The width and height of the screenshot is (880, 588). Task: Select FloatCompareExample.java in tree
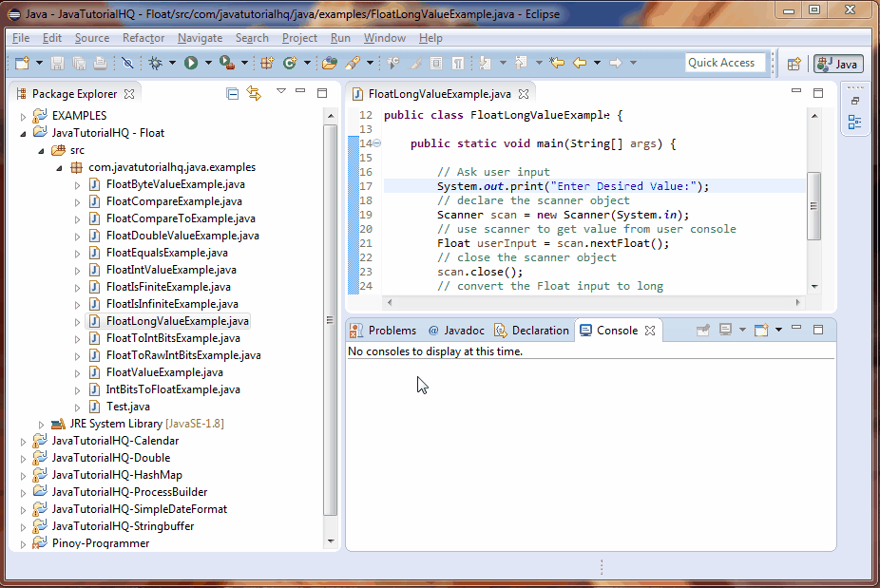pyautogui.click(x=174, y=201)
